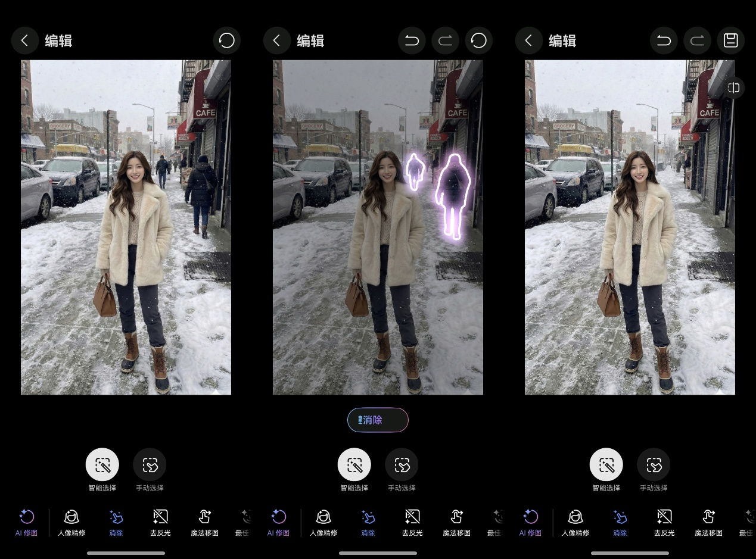Choose 手动选择 manual selection in the right screen
The height and width of the screenshot is (559, 756).
(654, 465)
